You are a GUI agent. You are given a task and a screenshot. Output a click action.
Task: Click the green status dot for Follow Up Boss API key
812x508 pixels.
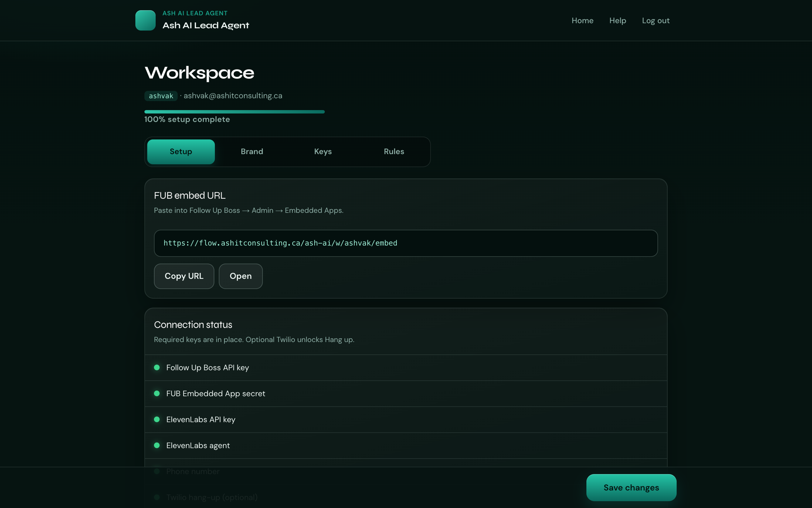157,367
